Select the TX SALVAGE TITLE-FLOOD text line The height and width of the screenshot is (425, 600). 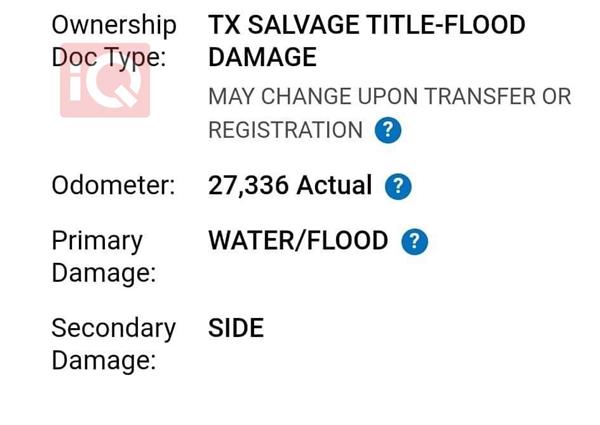click(x=366, y=25)
